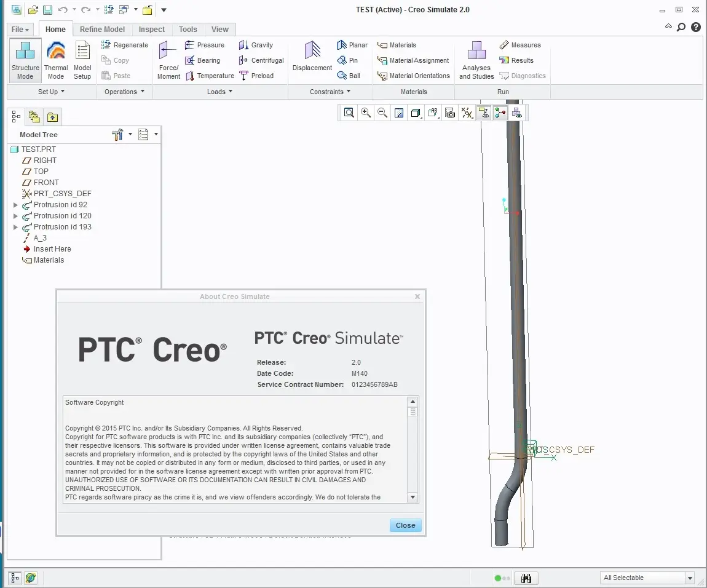The image size is (707, 588).
Task: Apply a Bearing load
Action: (202, 60)
